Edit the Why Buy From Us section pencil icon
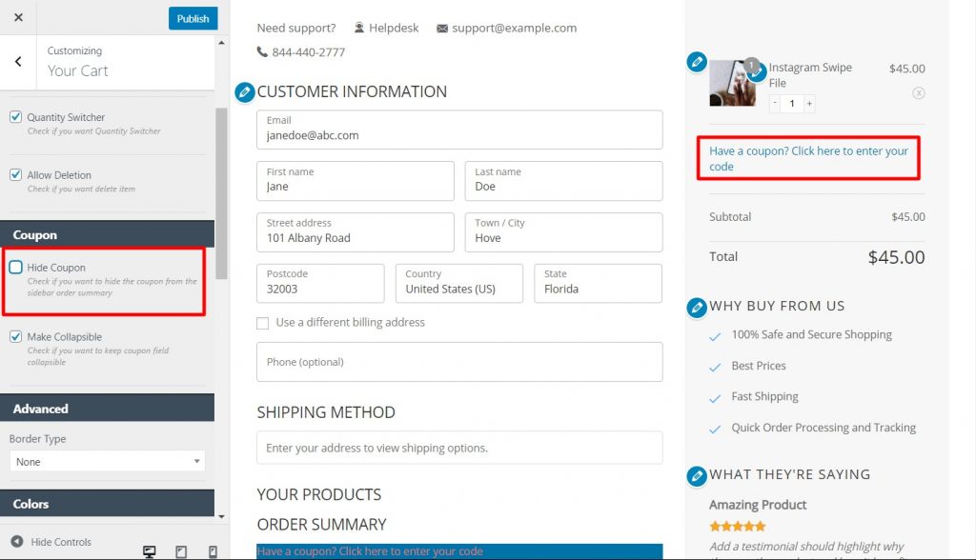Image resolution: width=976 pixels, height=560 pixels. [697, 308]
